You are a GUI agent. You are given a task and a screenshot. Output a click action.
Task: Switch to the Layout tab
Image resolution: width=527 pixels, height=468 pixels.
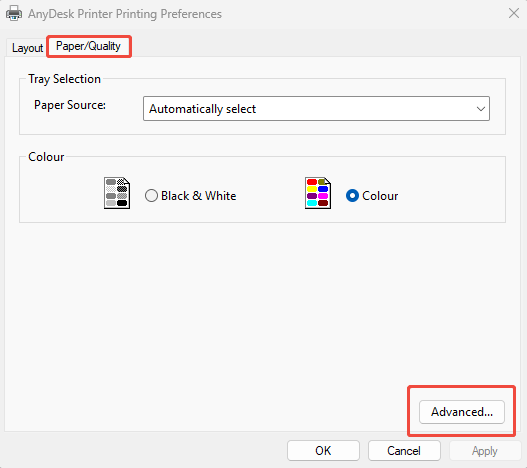pos(27,48)
